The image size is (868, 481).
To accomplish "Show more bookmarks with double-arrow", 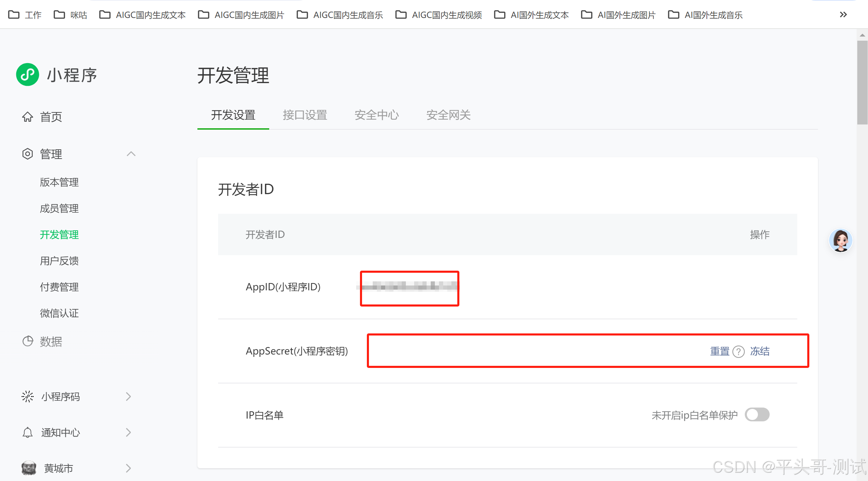I will point(843,14).
